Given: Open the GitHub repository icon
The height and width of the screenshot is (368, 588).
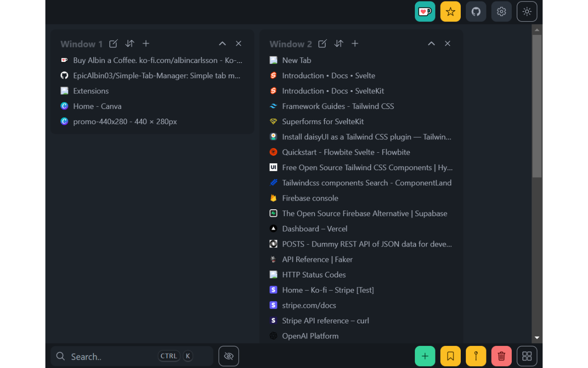Looking at the screenshot, I should (x=476, y=11).
